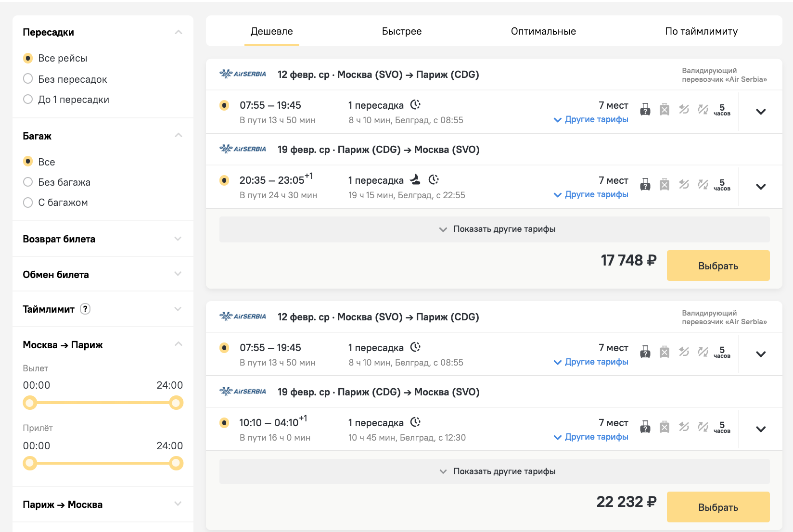Click non-refundable icon of 07:55 flight in 17 748 ₽ offer

pyautogui.click(x=684, y=109)
